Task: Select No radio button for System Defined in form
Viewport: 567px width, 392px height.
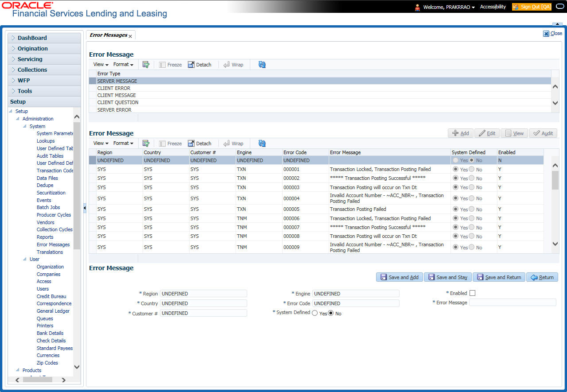Action: [330, 313]
